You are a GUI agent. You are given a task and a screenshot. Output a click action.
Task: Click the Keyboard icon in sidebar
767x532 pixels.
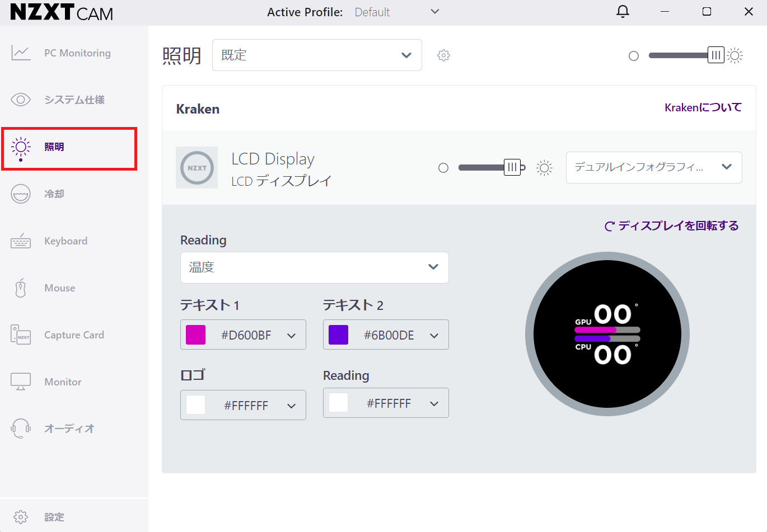click(x=21, y=241)
